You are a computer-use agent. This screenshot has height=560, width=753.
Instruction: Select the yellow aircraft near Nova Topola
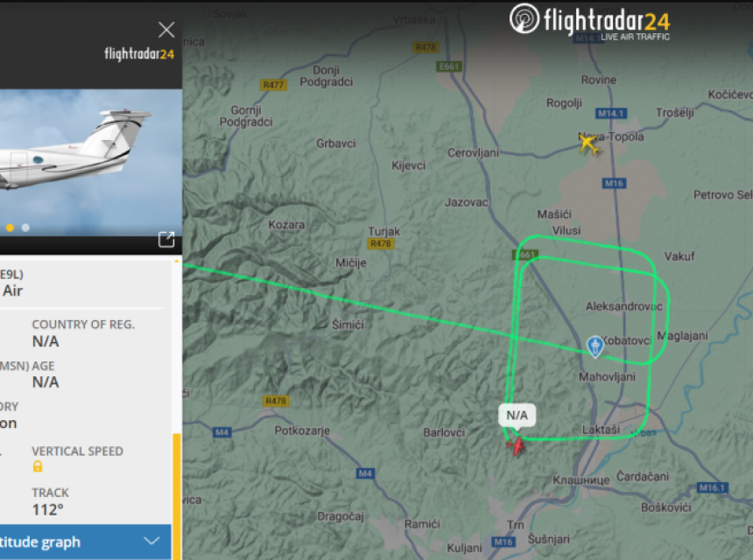pyautogui.click(x=589, y=144)
